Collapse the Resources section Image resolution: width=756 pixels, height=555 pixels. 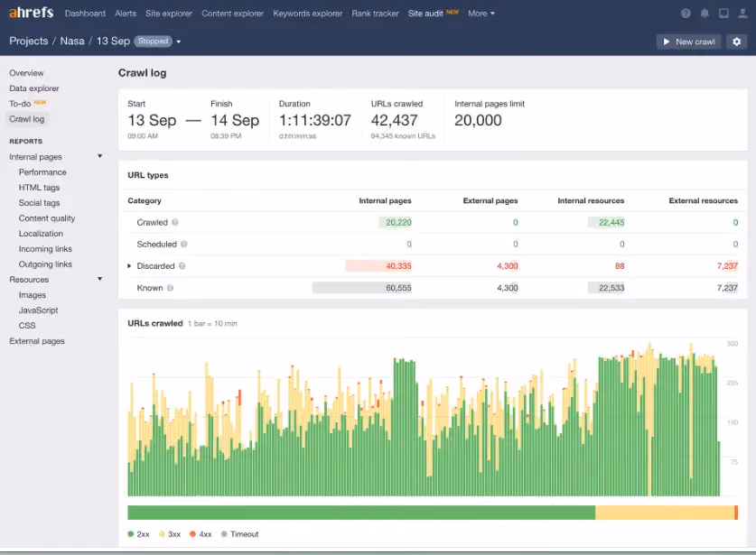pyautogui.click(x=99, y=279)
